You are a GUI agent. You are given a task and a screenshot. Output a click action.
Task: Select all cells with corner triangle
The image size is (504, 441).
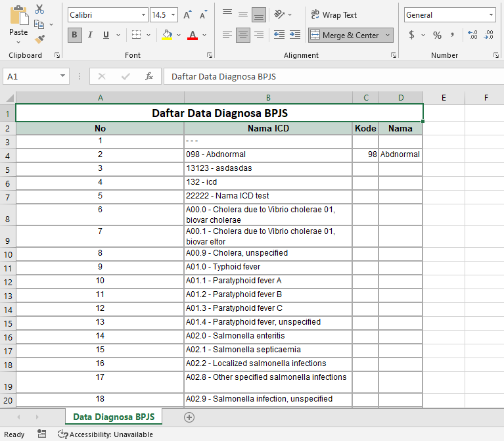9,98
